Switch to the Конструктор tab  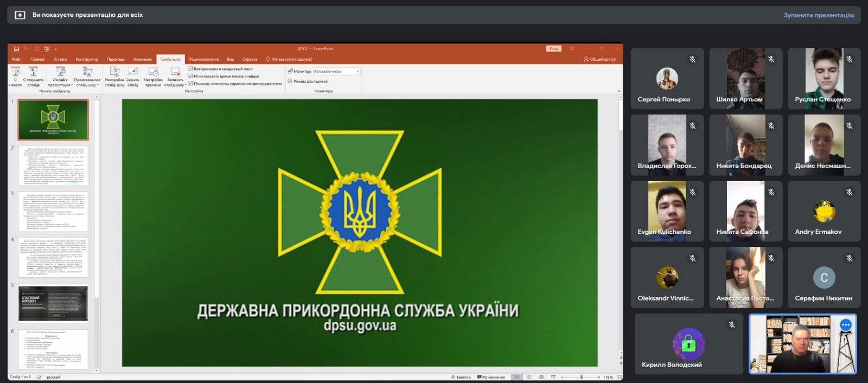[87, 59]
